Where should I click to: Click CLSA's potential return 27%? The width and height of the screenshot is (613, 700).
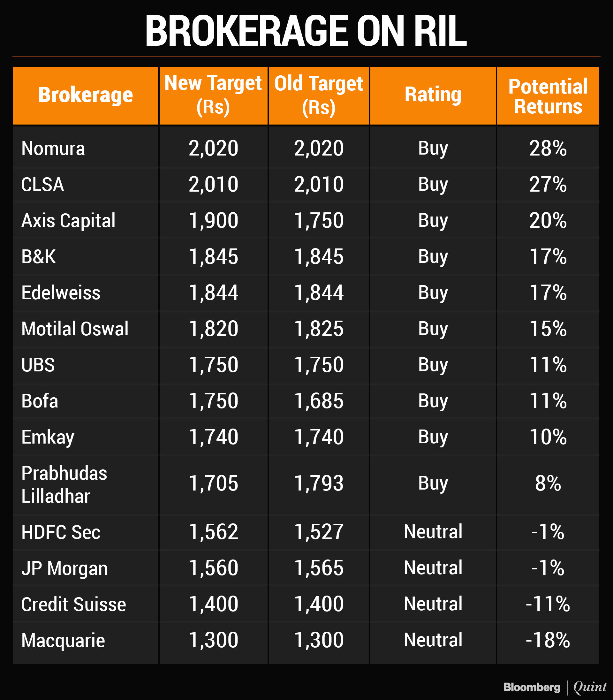(x=548, y=184)
